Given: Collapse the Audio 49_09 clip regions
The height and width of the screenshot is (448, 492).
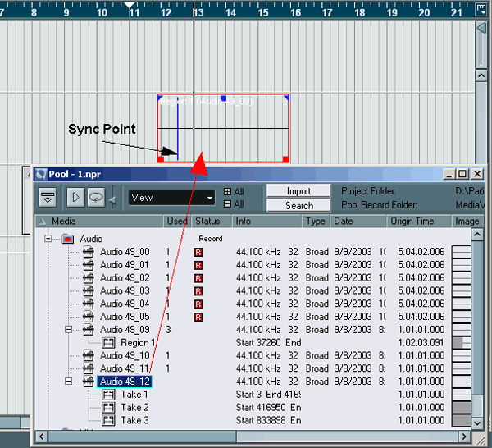Looking at the screenshot, I should pyautogui.click(x=68, y=330).
